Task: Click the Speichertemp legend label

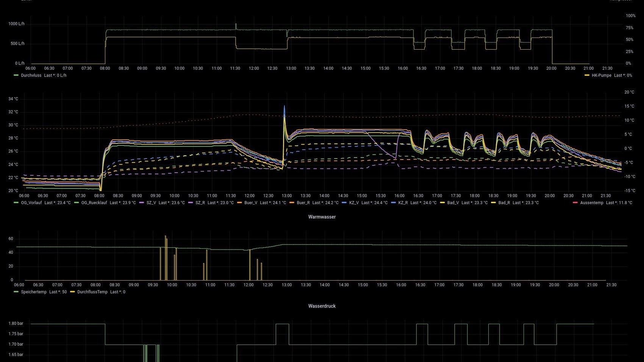Action: click(34, 292)
